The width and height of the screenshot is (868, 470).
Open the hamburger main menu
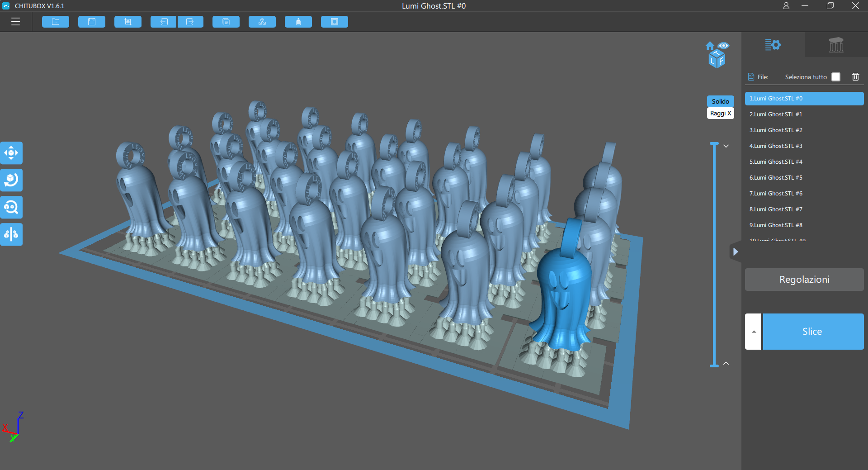[x=16, y=22]
